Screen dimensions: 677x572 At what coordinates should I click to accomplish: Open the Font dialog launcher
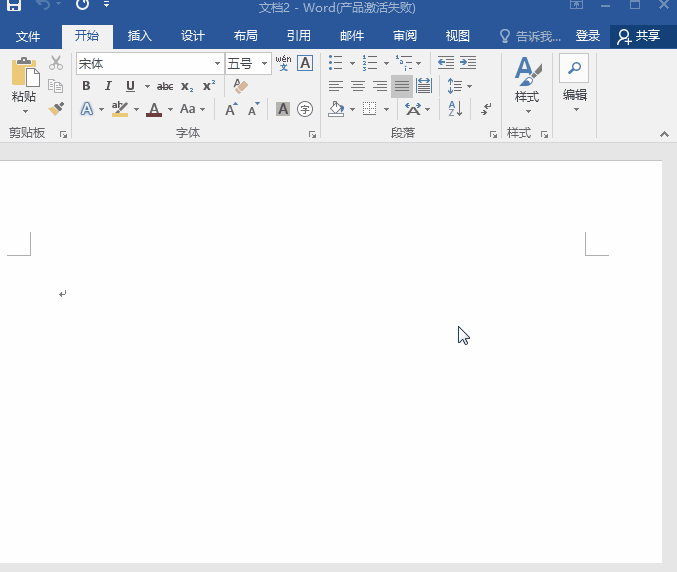(312, 135)
